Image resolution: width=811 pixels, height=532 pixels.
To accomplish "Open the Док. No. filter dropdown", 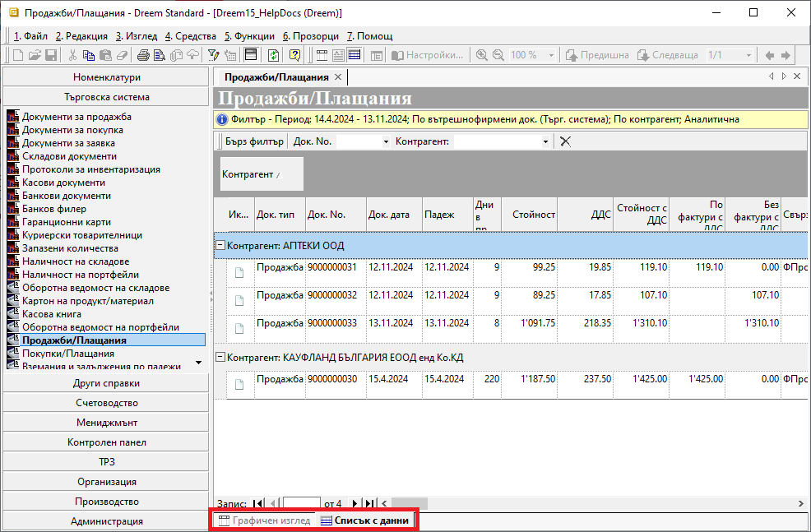I will pyautogui.click(x=386, y=141).
